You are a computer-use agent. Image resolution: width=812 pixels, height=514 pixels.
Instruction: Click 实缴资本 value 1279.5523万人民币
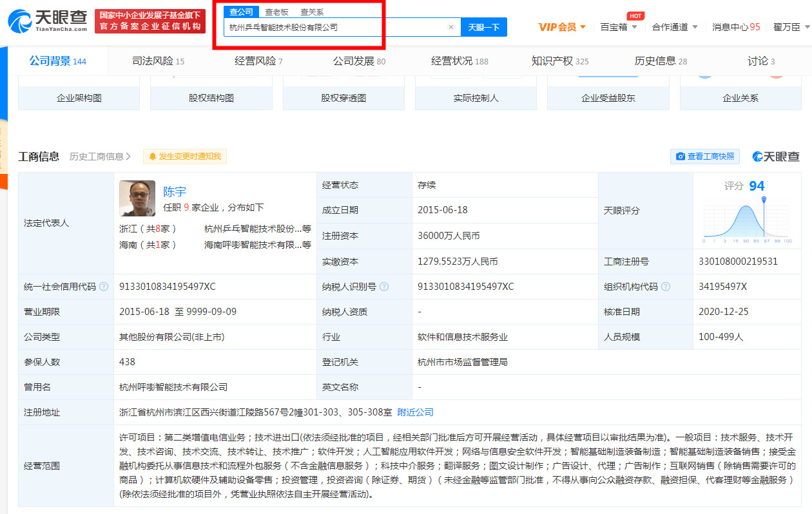pyautogui.click(x=458, y=262)
